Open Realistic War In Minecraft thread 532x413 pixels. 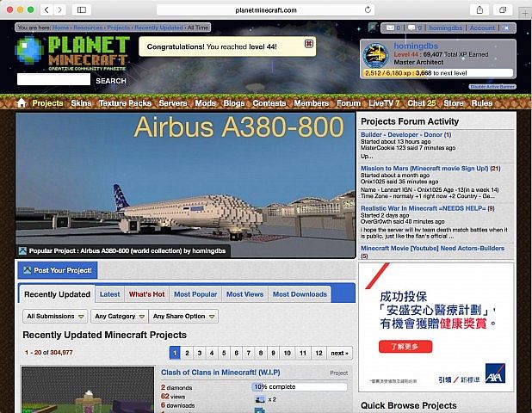(x=428, y=208)
